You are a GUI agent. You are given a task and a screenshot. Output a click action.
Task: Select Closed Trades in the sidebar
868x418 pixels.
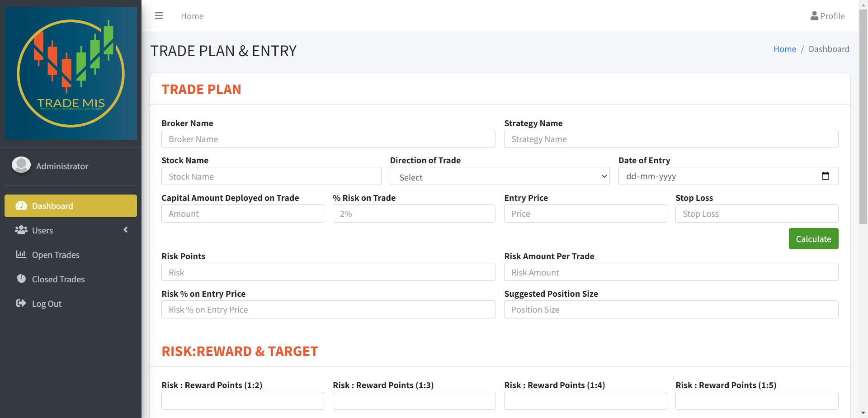point(58,279)
